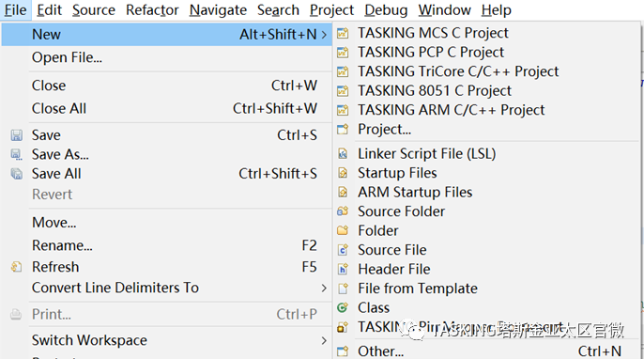This screenshot has height=359, width=644.
Task: Click the Linker Script File (LSL) icon
Action: click(343, 154)
